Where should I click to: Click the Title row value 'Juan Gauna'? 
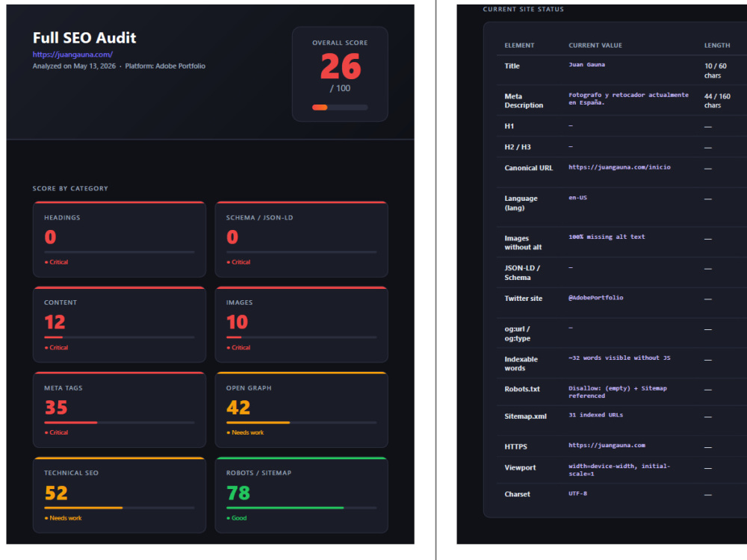coord(586,65)
